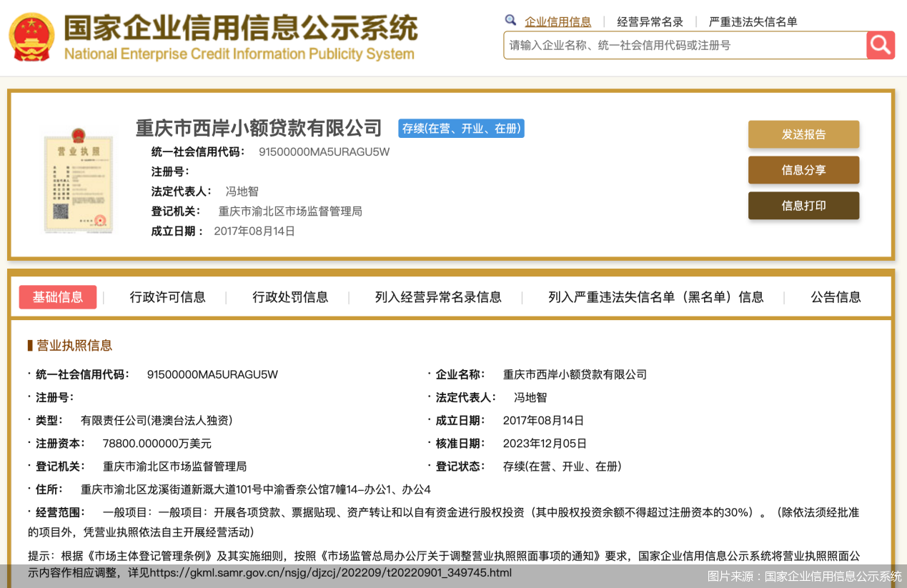
Task: Switch to the 基础信息 tab
Action: click(x=58, y=296)
